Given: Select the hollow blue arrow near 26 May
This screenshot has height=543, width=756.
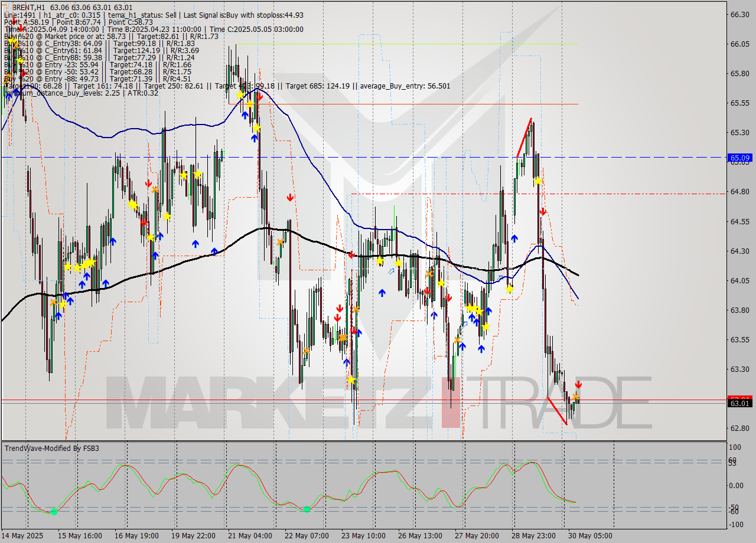Looking at the screenshot, I should tap(392, 271).
